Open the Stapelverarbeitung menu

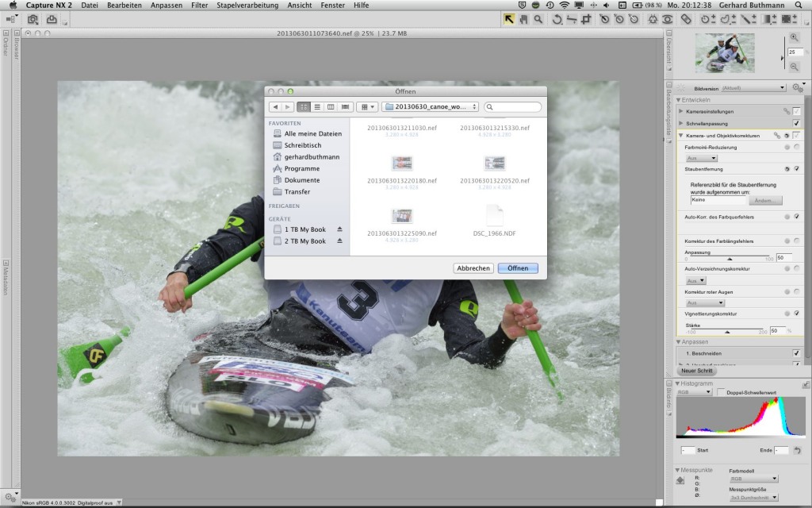coord(247,6)
